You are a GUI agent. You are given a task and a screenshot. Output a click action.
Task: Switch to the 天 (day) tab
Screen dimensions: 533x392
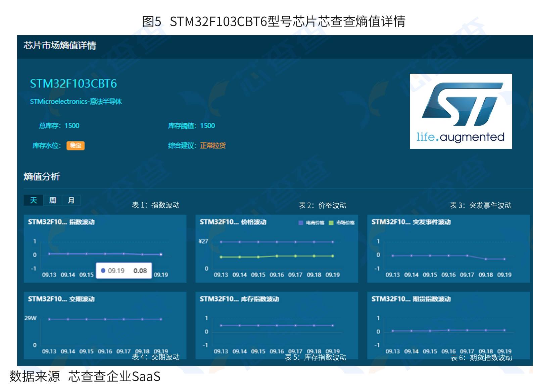(33, 200)
